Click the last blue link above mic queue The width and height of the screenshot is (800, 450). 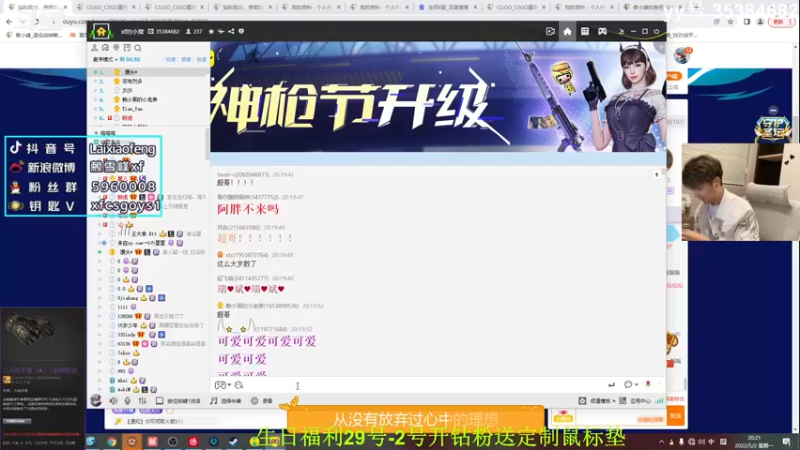tap(202, 60)
